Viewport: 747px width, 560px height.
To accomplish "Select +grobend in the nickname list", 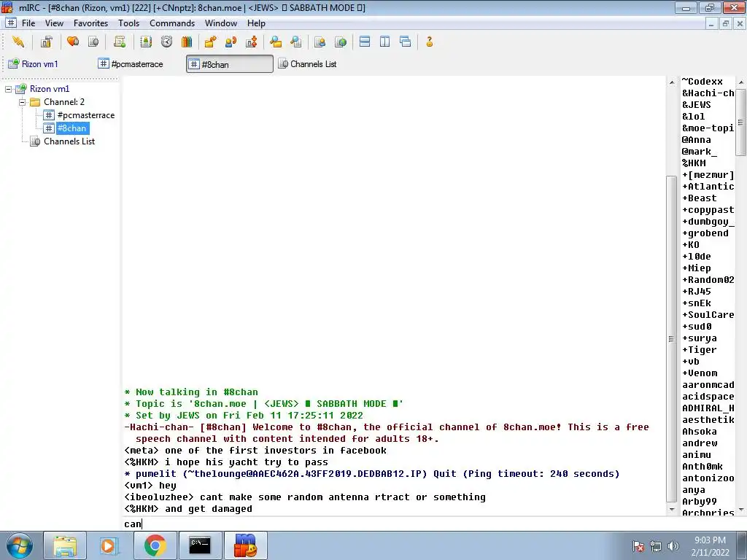I will tap(705, 233).
